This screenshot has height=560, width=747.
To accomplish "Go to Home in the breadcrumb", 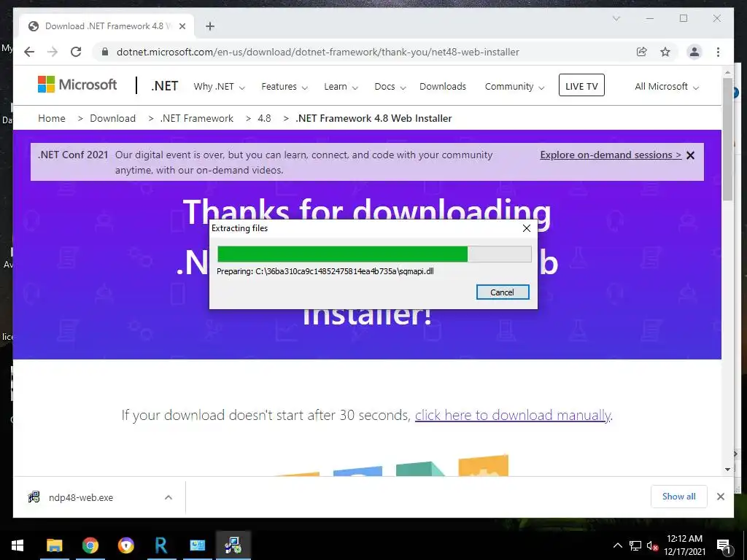I will pyautogui.click(x=52, y=118).
